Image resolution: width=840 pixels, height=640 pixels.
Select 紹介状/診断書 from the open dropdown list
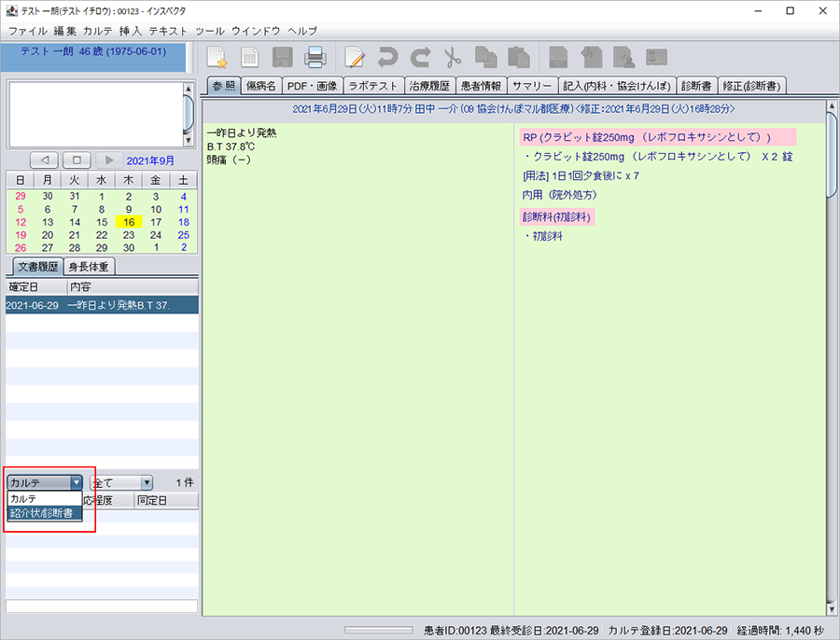44,513
